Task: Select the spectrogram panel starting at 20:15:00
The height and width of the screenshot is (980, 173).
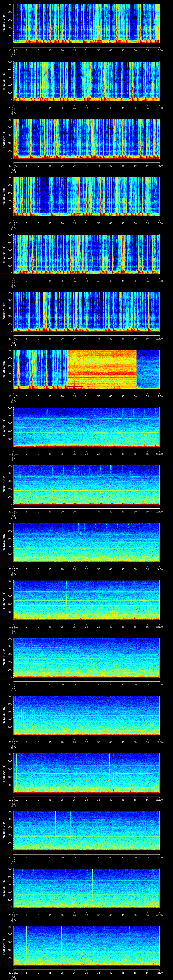Action: tap(87, 81)
